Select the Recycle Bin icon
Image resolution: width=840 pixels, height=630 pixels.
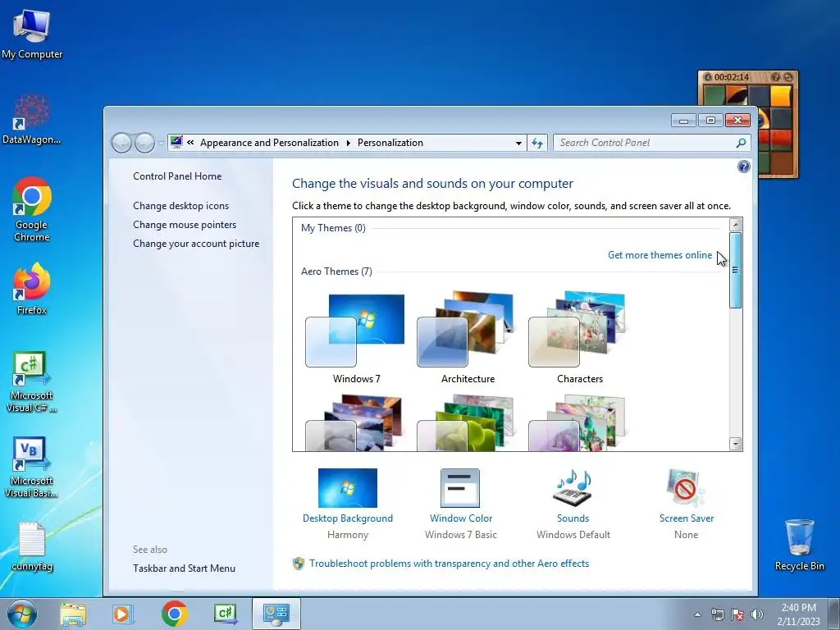click(799, 545)
